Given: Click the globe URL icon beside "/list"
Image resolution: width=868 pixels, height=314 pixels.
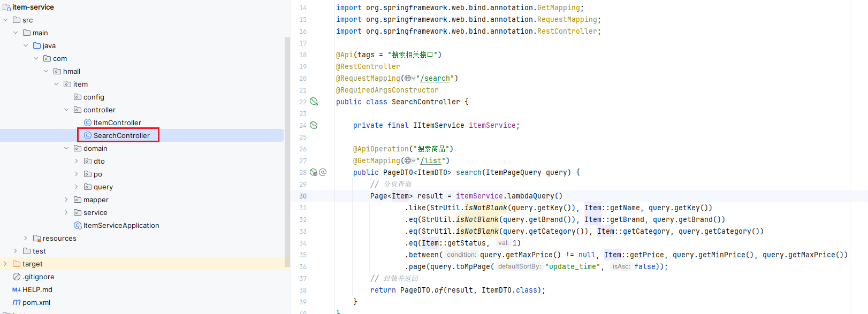Looking at the screenshot, I should 408,160.
